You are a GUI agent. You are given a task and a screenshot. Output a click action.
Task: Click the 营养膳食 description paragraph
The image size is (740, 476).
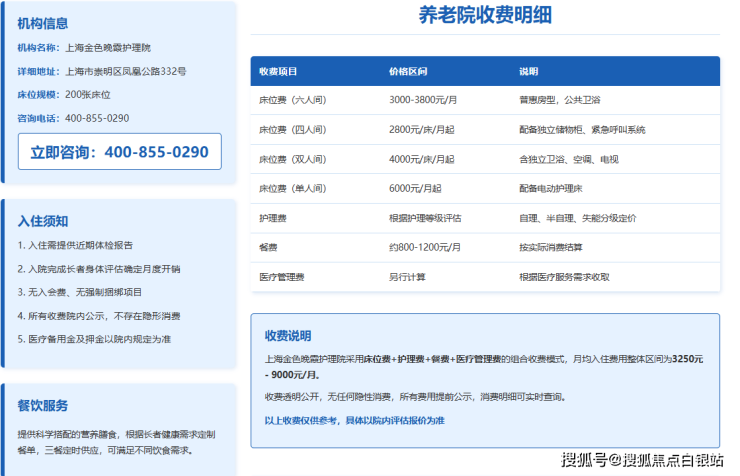116,443
